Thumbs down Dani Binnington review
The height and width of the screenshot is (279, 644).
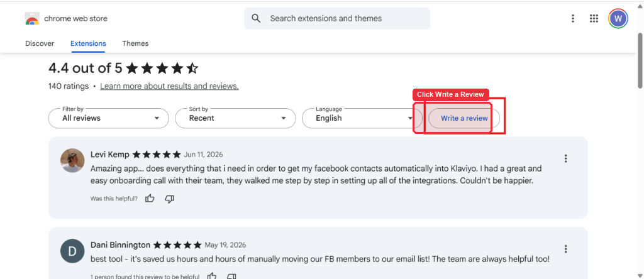point(231,276)
